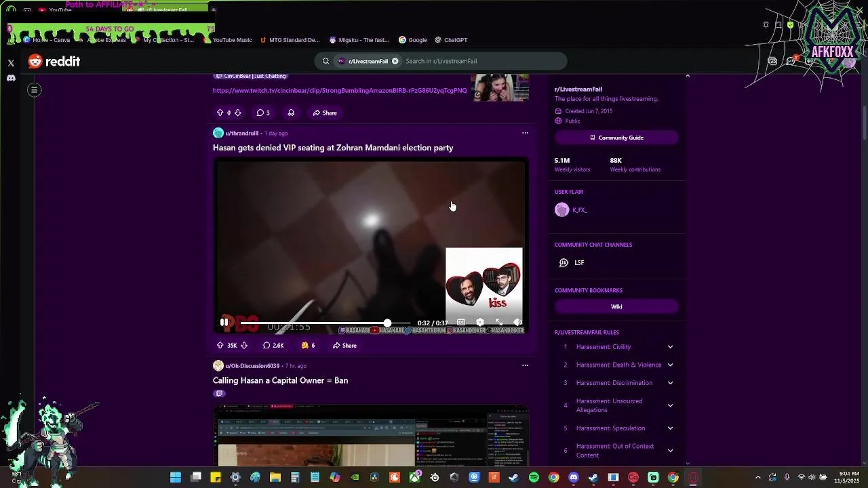Open the 3 comments on CinCinBear post

[x=263, y=113]
